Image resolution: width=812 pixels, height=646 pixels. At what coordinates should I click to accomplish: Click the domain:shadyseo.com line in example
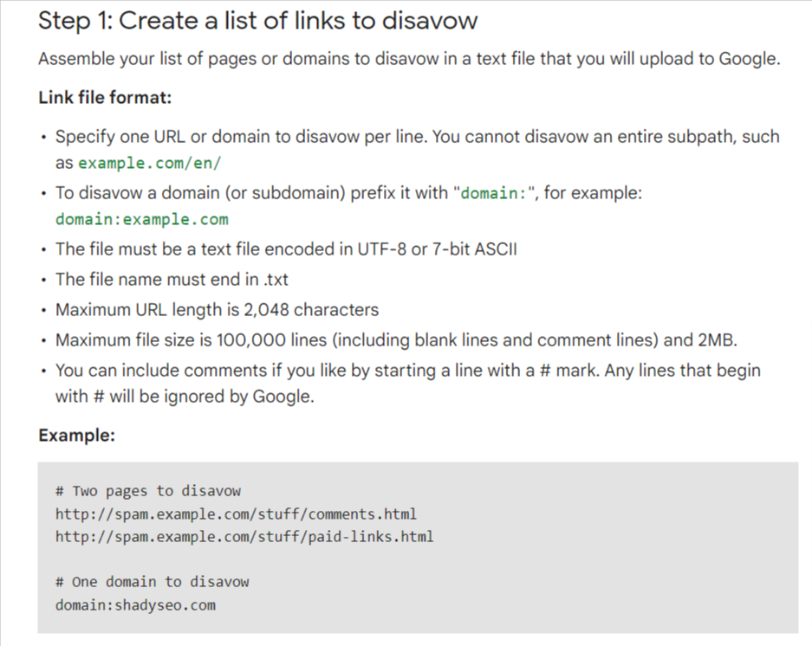coord(136,605)
